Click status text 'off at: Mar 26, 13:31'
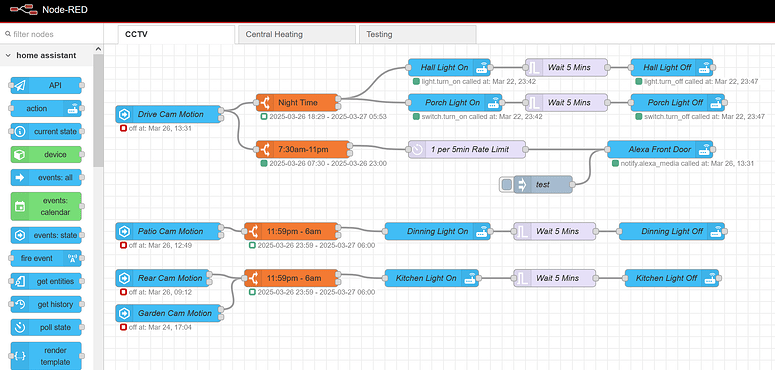This screenshot has height=370, width=775. [x=160, y=128]
